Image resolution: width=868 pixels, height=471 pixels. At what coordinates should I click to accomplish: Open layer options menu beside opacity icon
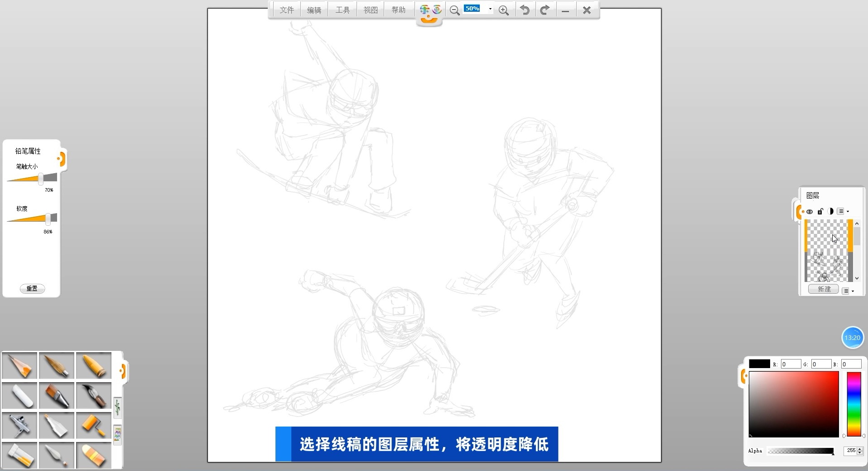click(843, 211)
